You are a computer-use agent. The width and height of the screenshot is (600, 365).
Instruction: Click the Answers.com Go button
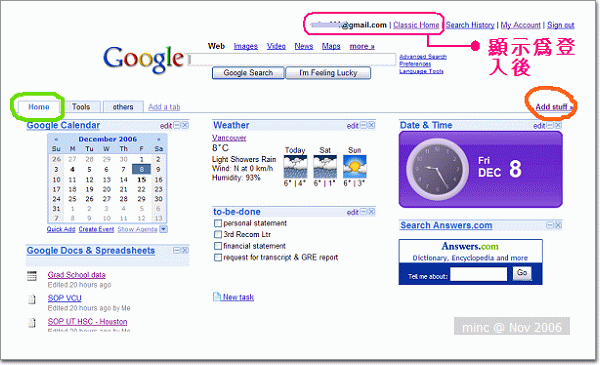522,273
